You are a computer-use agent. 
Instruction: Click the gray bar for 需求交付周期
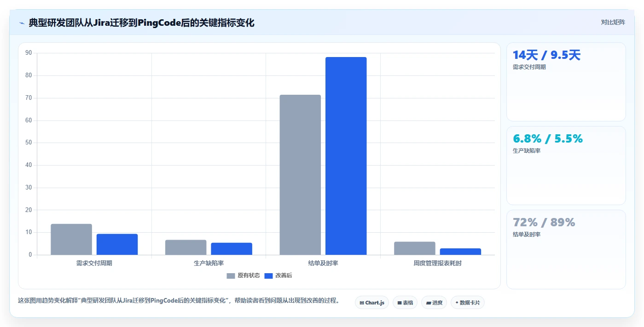coord(71,239)
